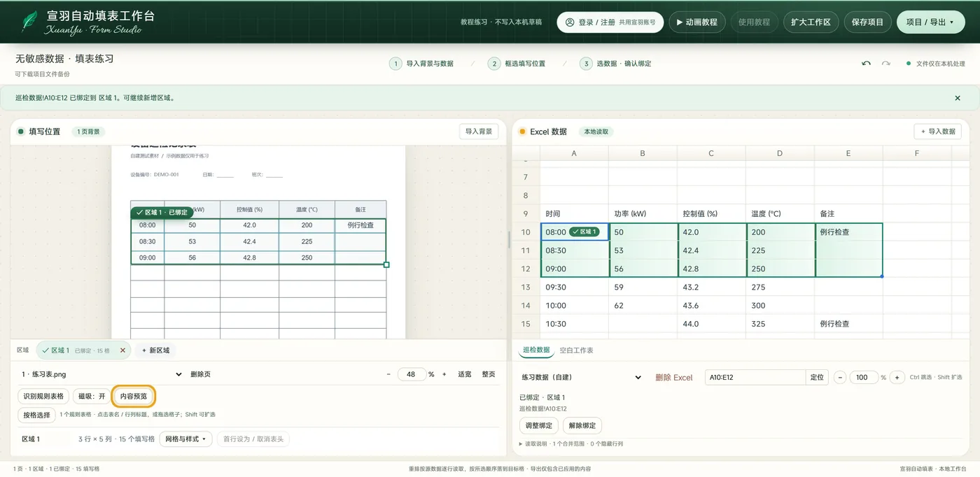Screen dimensions: 980x477
Task: Select column header F in Excel grid
Action: (917, 153)
